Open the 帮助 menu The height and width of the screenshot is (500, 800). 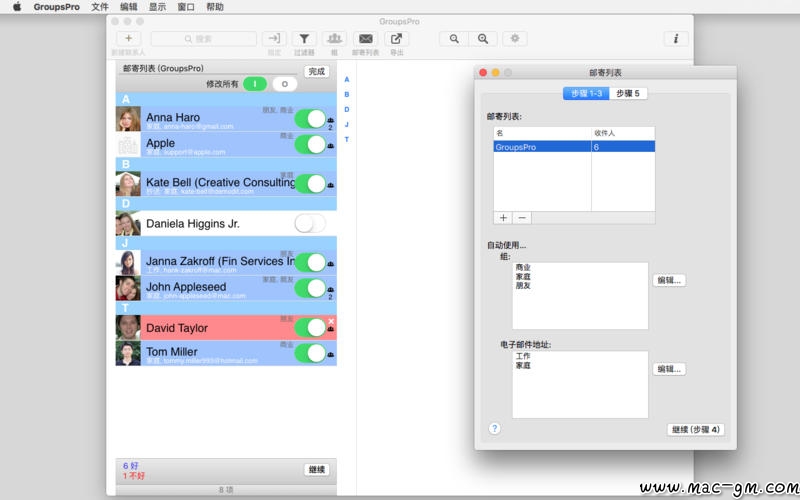215,7
